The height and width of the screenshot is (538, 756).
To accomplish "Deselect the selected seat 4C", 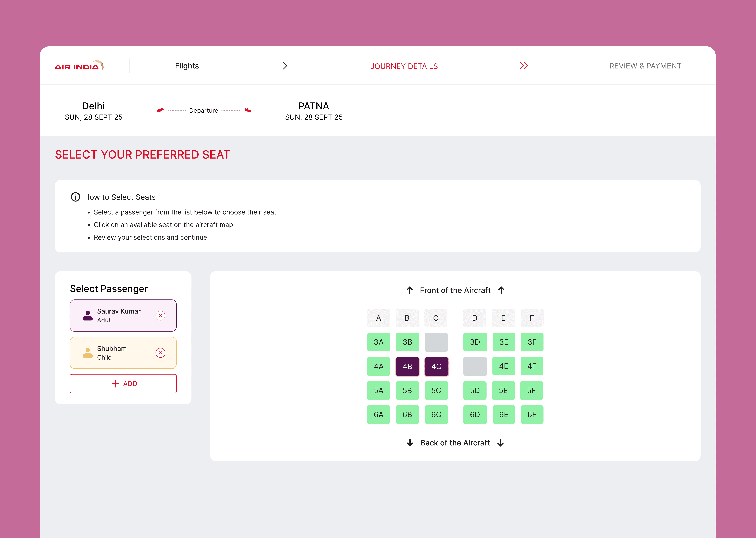I will 436,366.
